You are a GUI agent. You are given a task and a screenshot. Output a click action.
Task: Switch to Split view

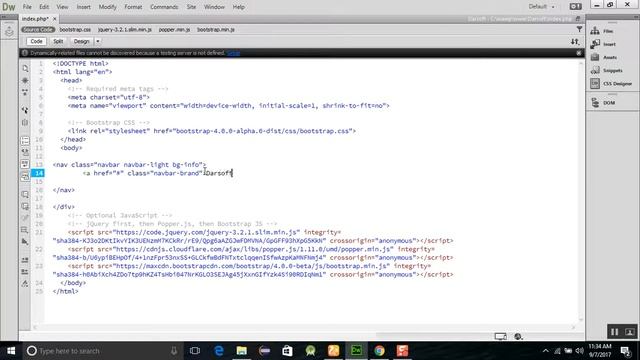58,41
